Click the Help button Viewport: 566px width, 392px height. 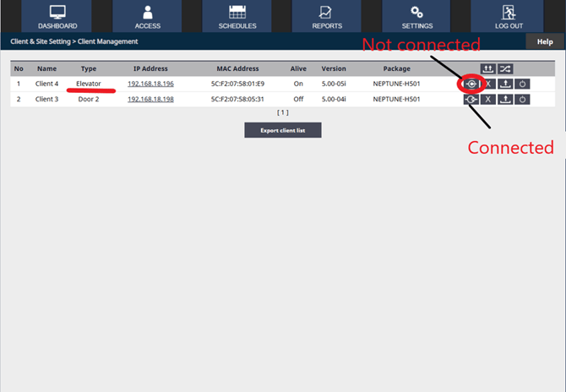pos(545,41)
